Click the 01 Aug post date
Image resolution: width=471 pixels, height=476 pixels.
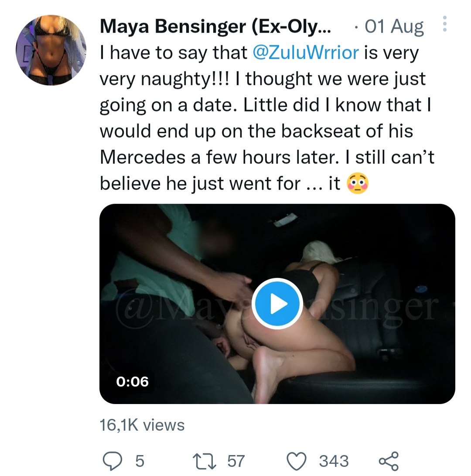tap(394, 27)
